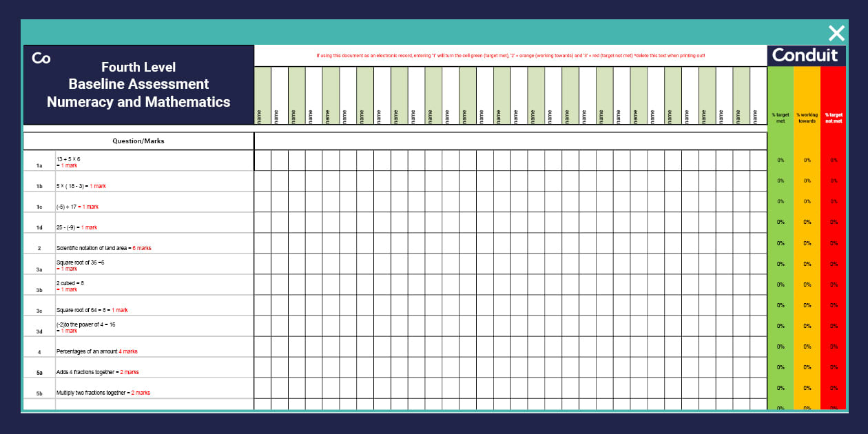Click the Conduit logo top right
The height and width of the screenshot is (434, 868).
point(806,56)
